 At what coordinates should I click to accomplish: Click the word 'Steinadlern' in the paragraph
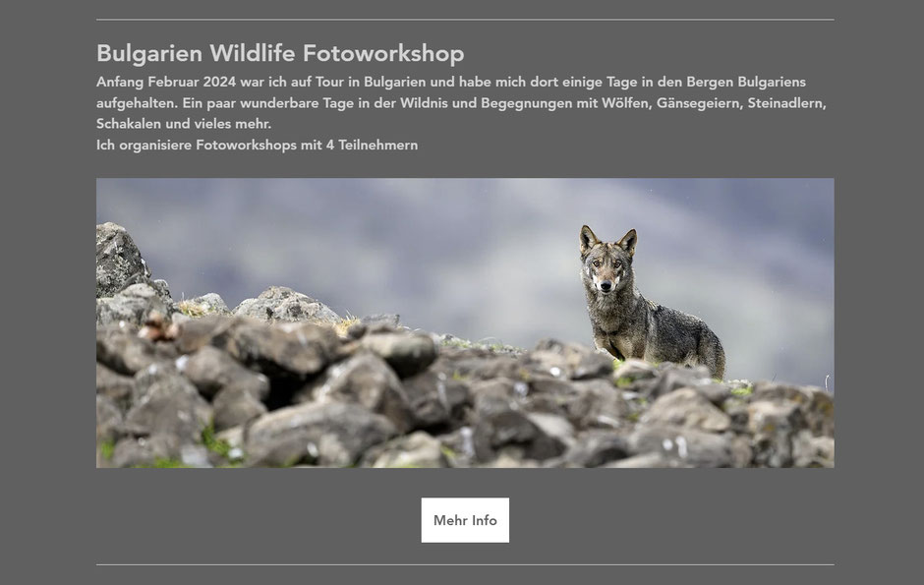[785, 103]
